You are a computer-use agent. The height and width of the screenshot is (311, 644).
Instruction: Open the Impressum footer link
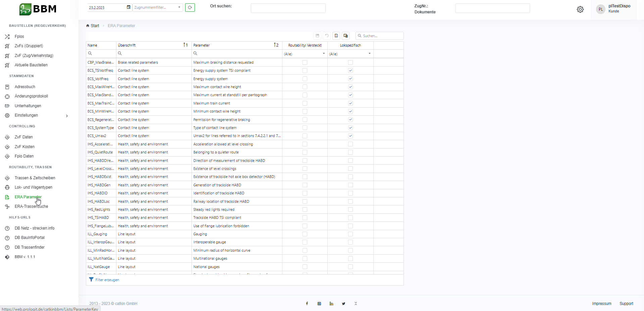point(601,304)
